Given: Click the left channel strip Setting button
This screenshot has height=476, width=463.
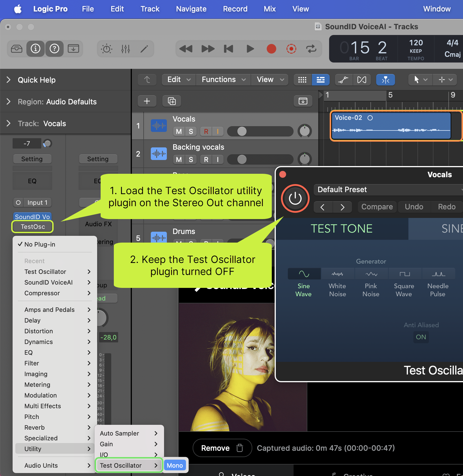Looking at the screenshot, I should [x=32, y=159].
